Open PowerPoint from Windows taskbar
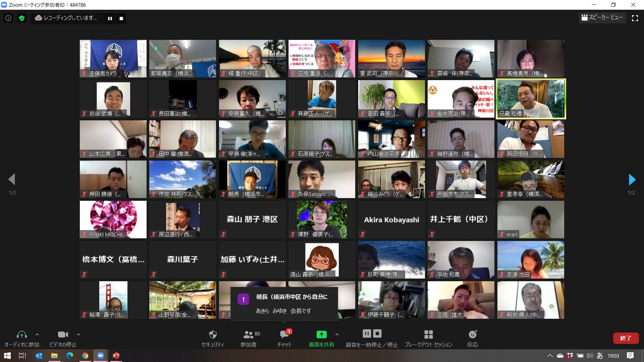 [x=116, y=356]
